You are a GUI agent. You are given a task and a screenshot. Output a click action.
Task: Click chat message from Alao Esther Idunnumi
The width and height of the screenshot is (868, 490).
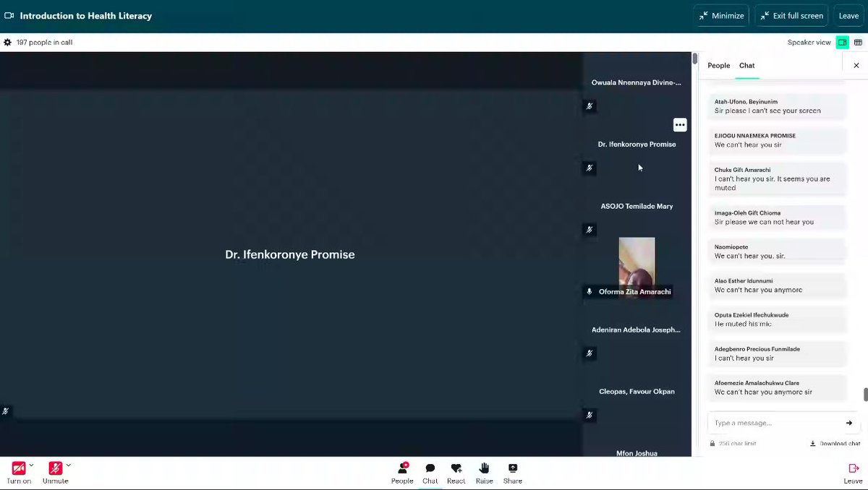point(777,285)
